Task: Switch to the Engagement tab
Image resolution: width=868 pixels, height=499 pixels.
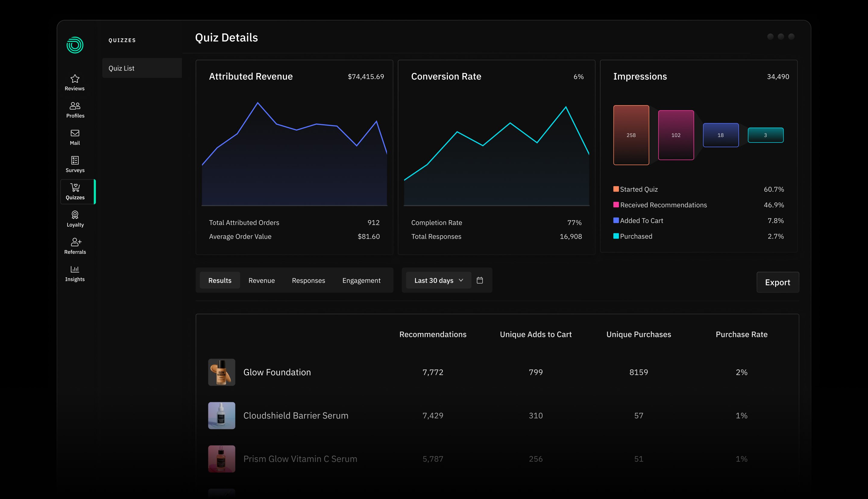Action: [361, 280]
